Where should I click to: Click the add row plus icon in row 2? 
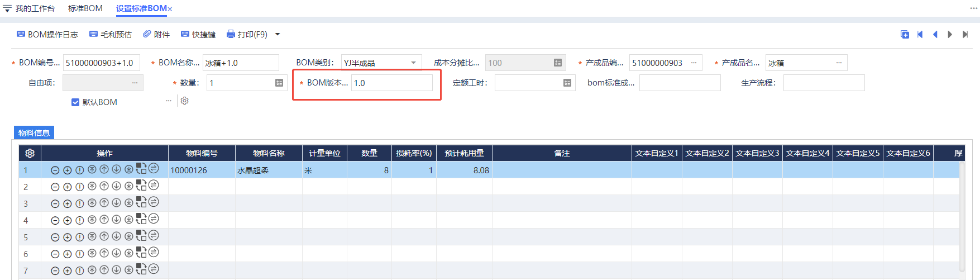pos(67,187)
